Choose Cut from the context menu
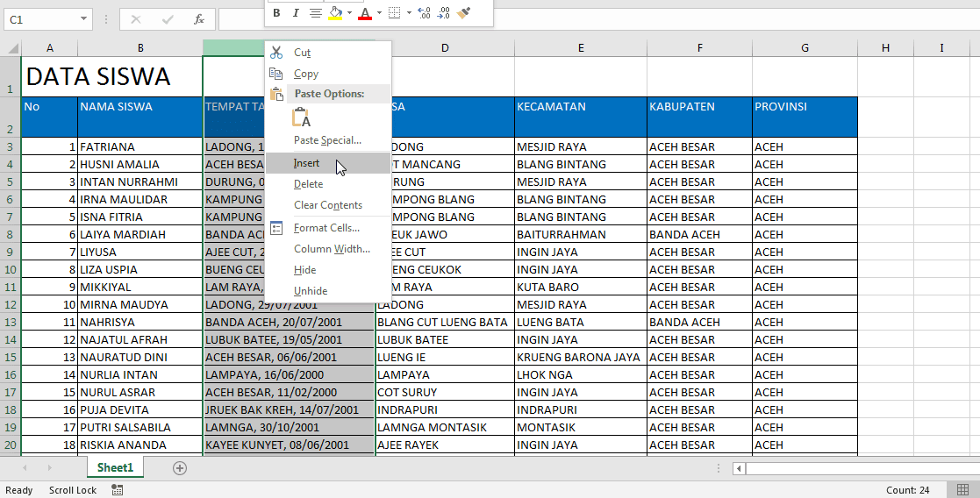980x498 pixels. [328, 53]
